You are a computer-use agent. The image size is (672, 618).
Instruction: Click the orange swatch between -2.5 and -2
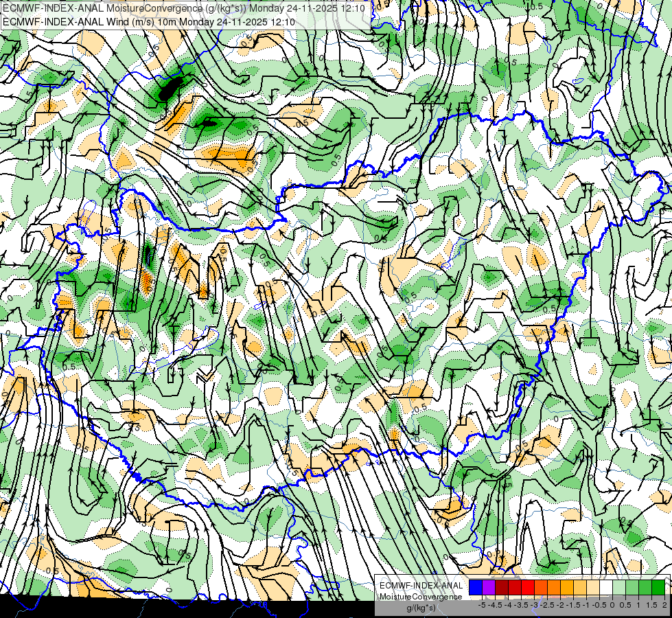[x=554, y=588]
